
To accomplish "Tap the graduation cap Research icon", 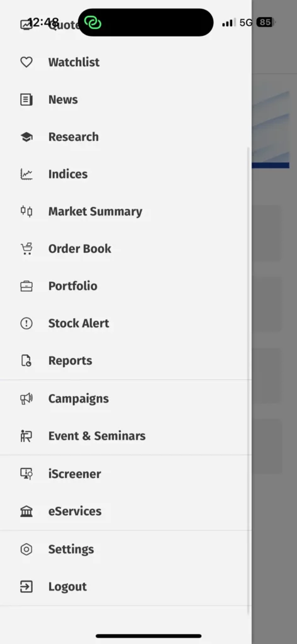I will pyautogui.click(x=26, y=136).
